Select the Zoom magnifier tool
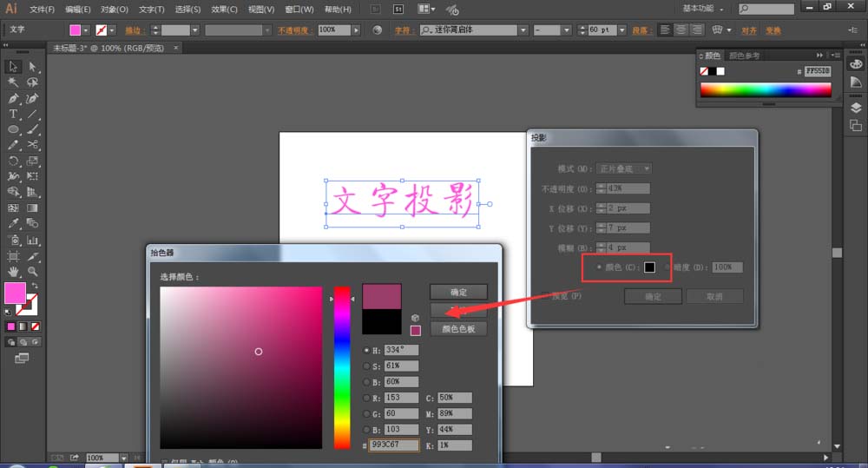Image resolution: width=868 pixels, height=468 pixels. click(x=32, y=272)
